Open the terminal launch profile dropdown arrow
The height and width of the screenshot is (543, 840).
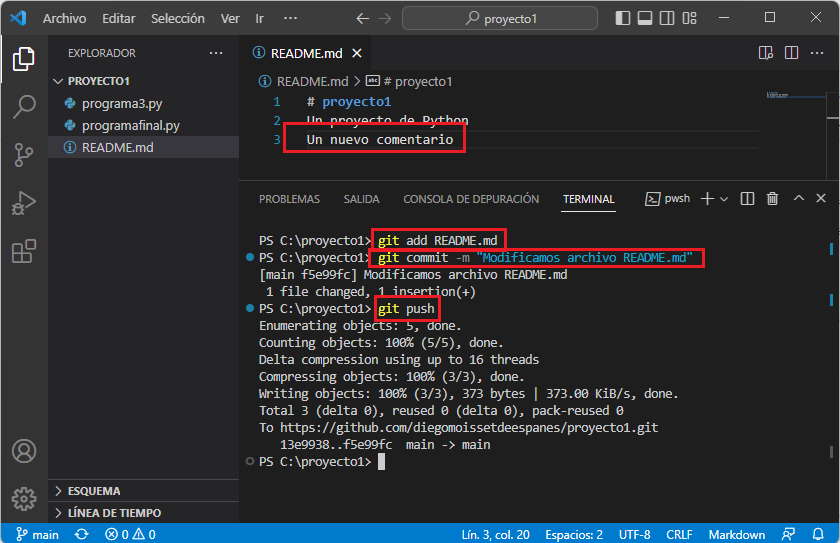[724, 199]
